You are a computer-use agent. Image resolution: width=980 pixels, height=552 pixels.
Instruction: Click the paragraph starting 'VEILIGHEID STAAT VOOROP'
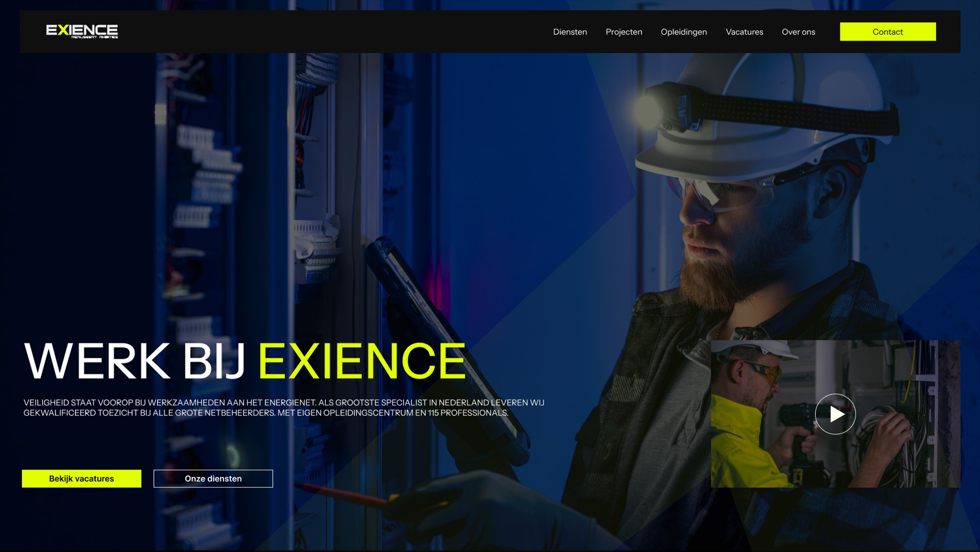click(284, 408)
